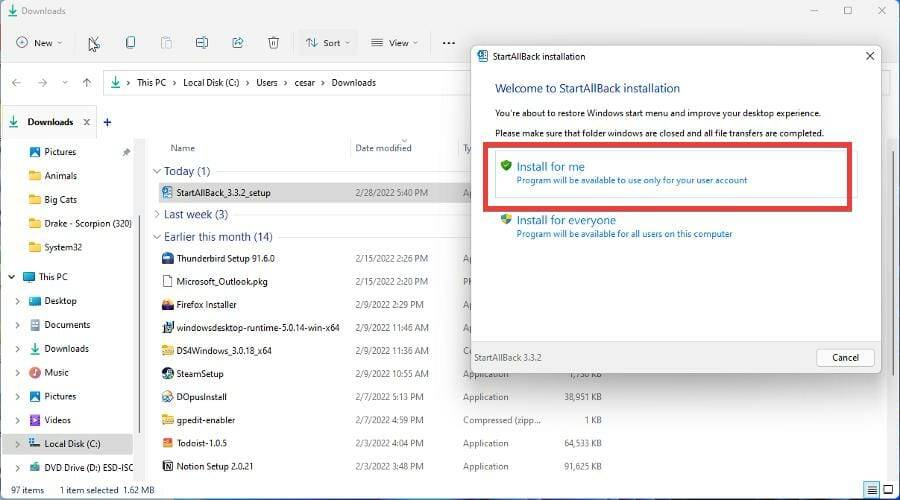The width and height of the screenshot is (900, 500).
Task: Click the Copy icon in Explorer toolbar
Action: tap(130, 42)
